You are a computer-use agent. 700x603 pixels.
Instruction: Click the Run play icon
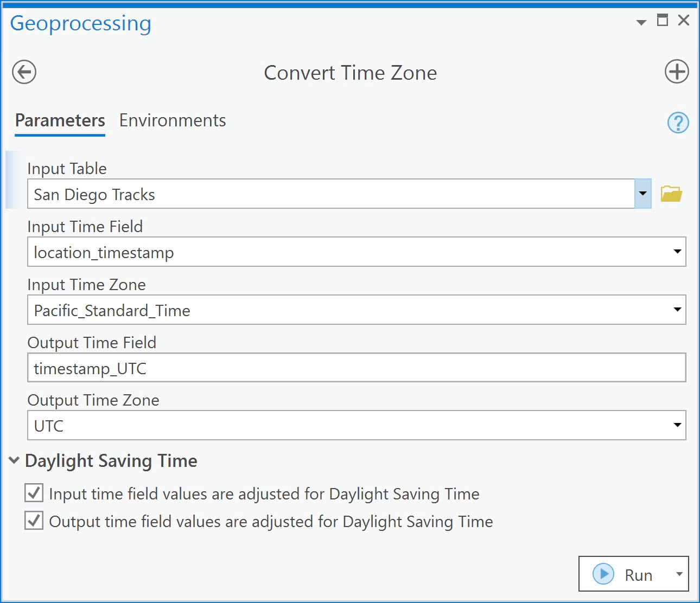click(602, 574)
